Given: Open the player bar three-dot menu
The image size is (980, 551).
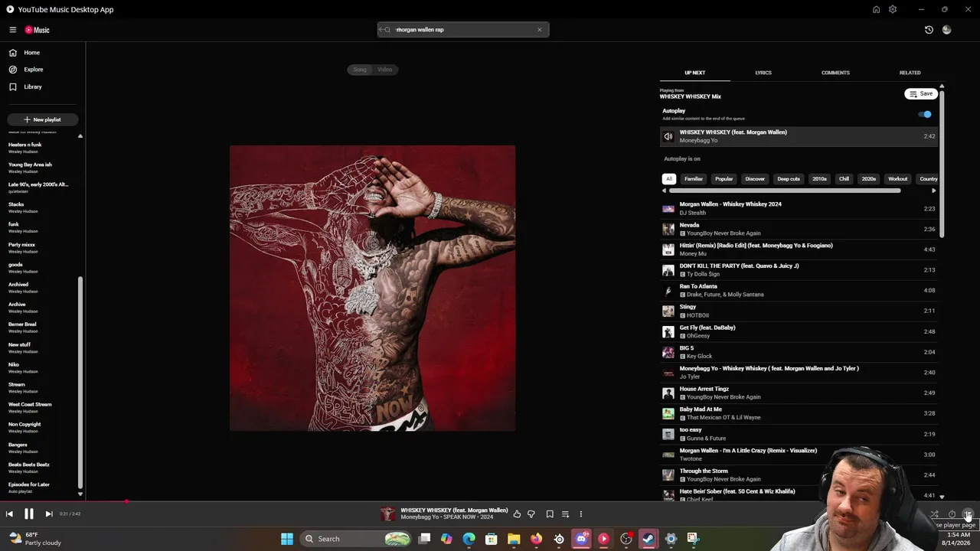Looking at the screenshot, I should [x=580, y=514].
